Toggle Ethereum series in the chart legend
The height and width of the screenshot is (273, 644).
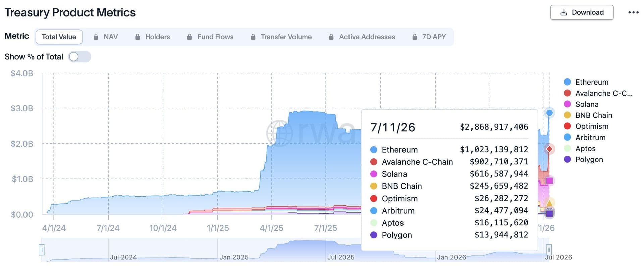tap(586, 82)
